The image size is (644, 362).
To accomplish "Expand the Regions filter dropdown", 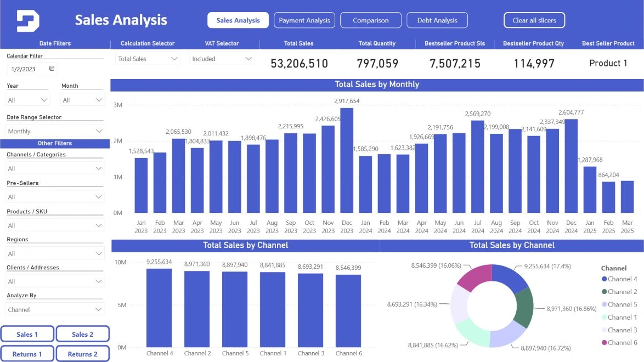I will coord(55,253).
